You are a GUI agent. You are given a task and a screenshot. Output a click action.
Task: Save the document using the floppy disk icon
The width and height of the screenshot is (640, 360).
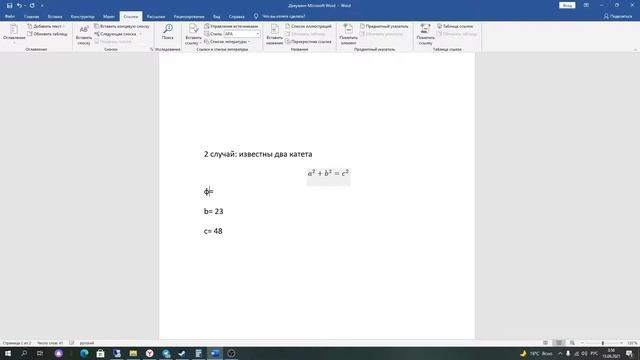[x=9, y=6]
